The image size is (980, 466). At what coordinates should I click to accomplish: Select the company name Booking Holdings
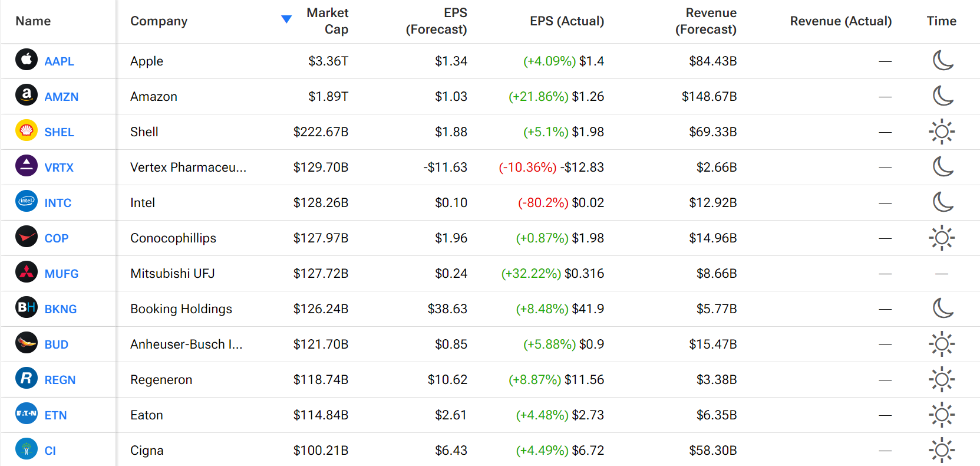pyautogui.click(x=181, y=309)
